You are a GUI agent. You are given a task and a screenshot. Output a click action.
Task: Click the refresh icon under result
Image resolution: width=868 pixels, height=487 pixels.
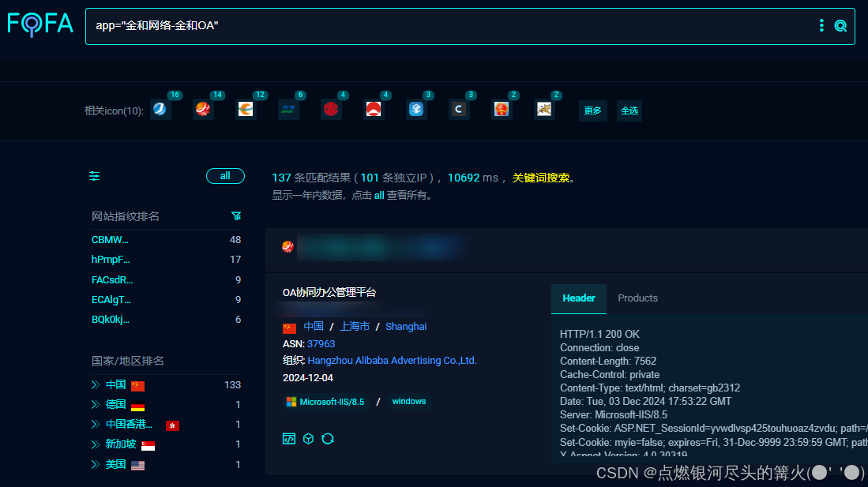(328, 439)
